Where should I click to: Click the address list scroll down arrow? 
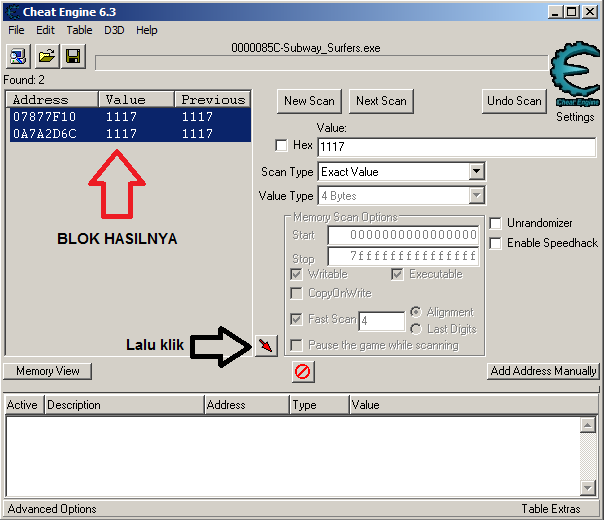point(588,488)
